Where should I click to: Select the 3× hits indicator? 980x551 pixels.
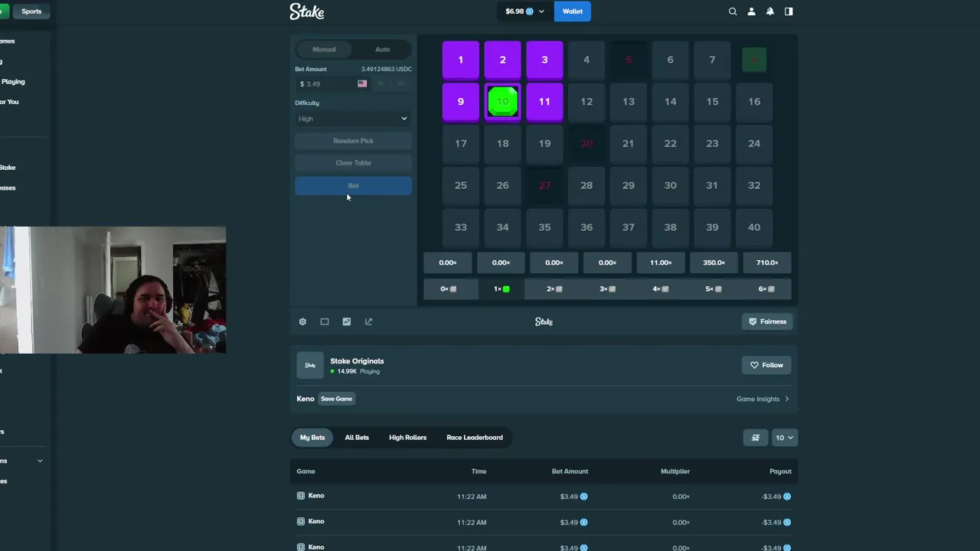[608, 289]
